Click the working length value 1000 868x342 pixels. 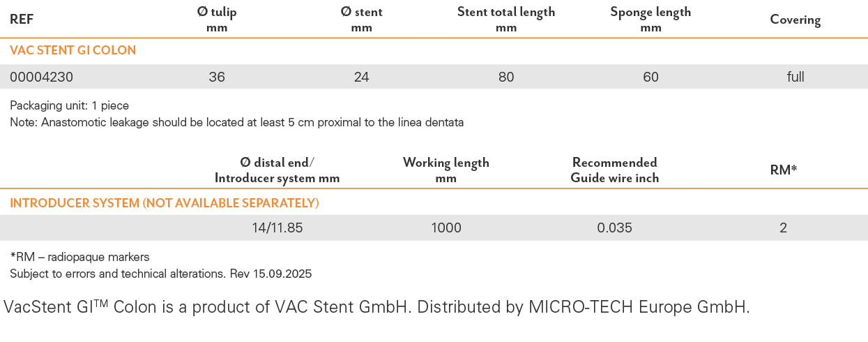(446, 228)
